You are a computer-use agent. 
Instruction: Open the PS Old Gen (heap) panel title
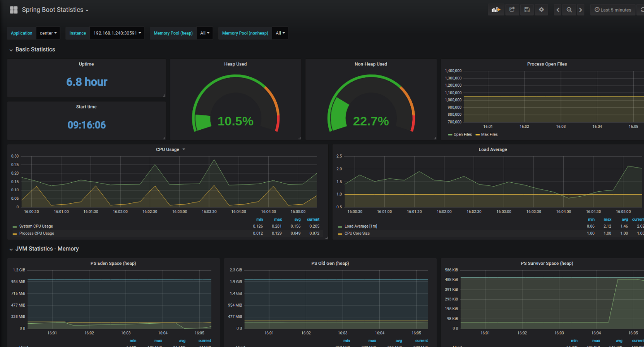click(330, 264)
